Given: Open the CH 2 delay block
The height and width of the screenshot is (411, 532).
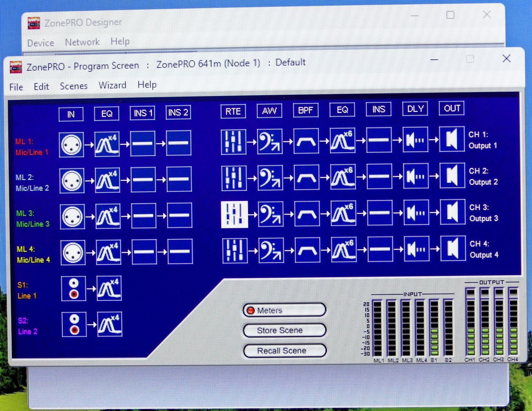Looking at the screenshot, I should (416, 176).
